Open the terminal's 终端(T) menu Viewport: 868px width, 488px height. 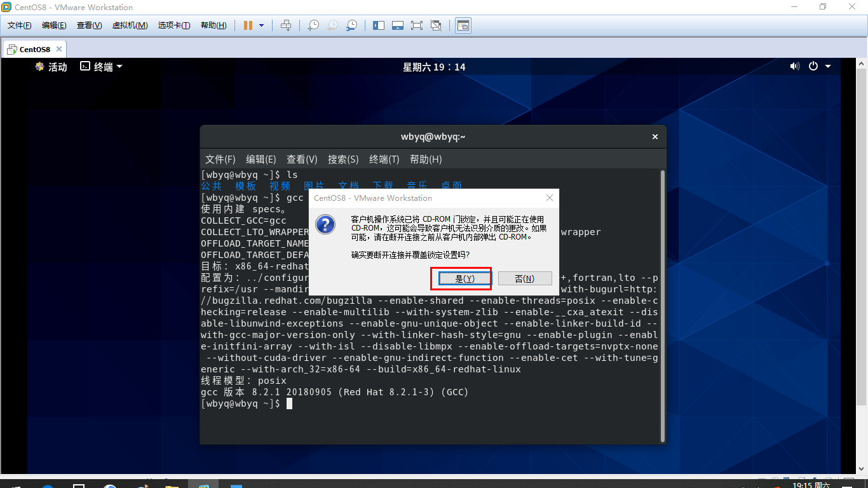tap(384, 159)
